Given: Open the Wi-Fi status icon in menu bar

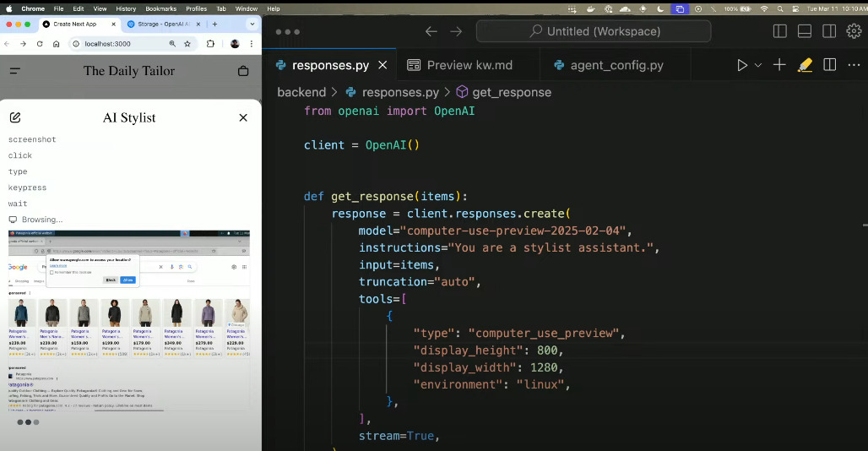Looking at the screenshot, I should pos(764,8).
